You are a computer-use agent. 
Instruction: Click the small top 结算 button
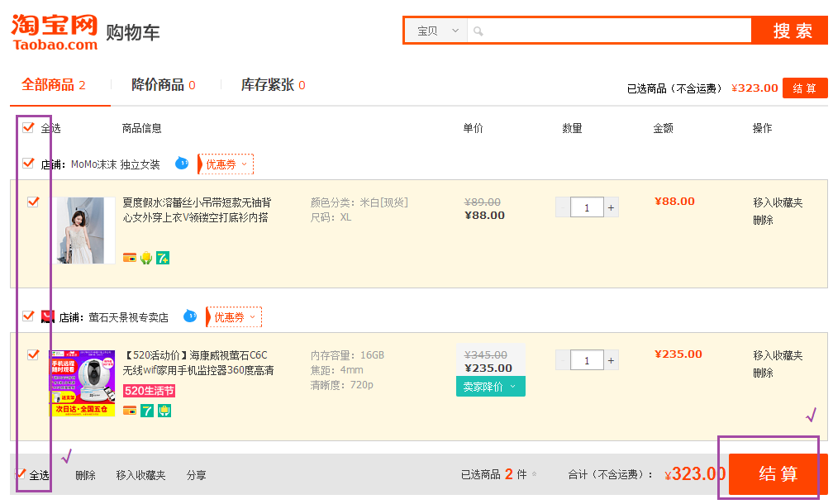pos(805,88)
